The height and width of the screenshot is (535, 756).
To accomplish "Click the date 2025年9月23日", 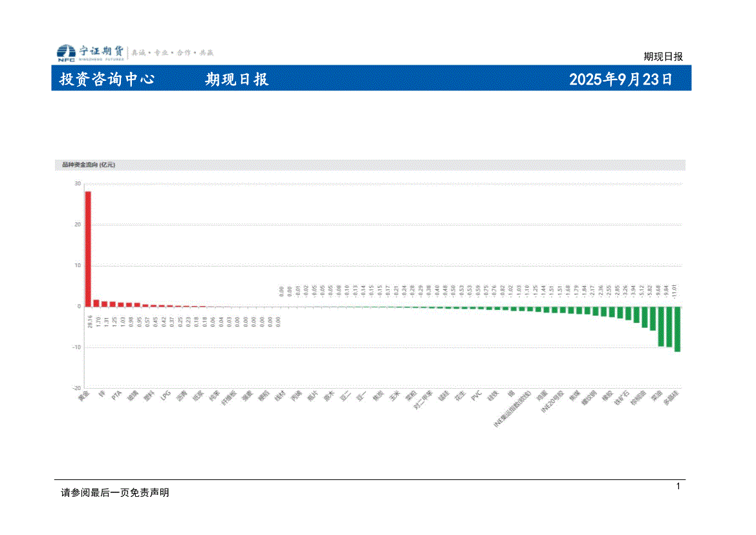I will 621,80.
